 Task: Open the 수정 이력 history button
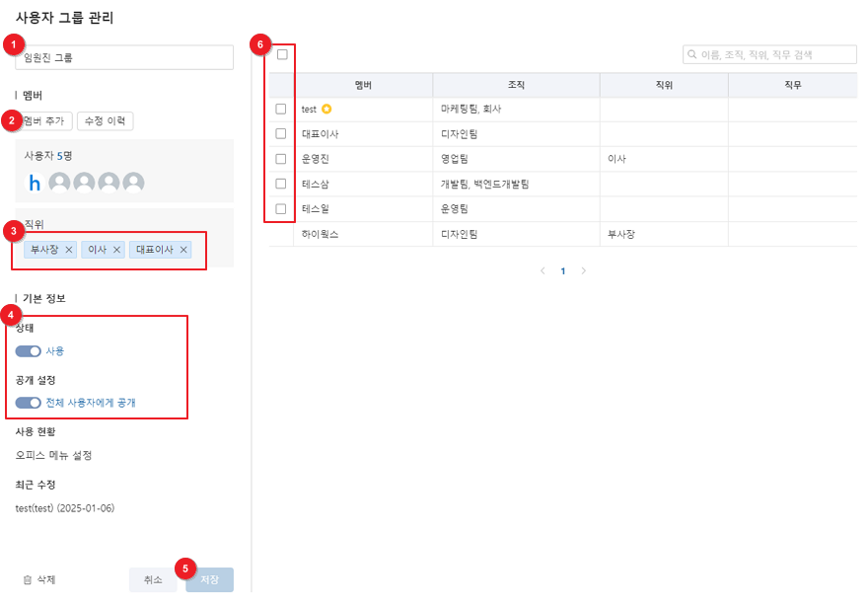105,120
